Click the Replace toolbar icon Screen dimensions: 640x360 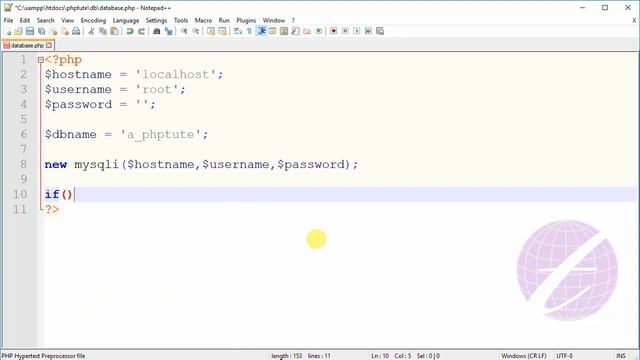[168, 31]
